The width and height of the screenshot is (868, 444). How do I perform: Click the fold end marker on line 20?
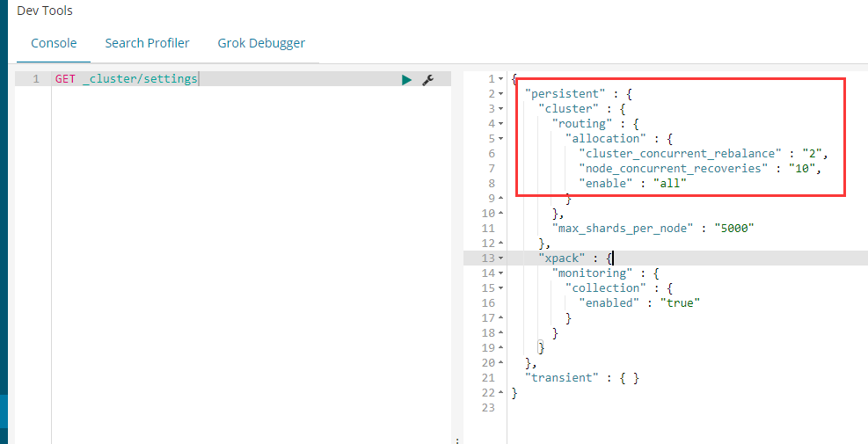point(501,362)
